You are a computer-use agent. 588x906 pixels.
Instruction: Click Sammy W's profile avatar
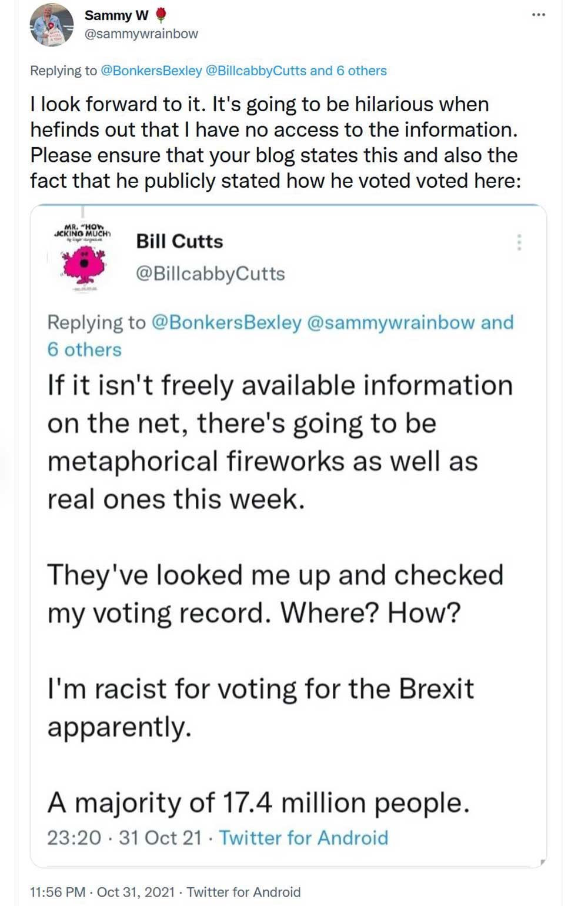pos(51,25)
